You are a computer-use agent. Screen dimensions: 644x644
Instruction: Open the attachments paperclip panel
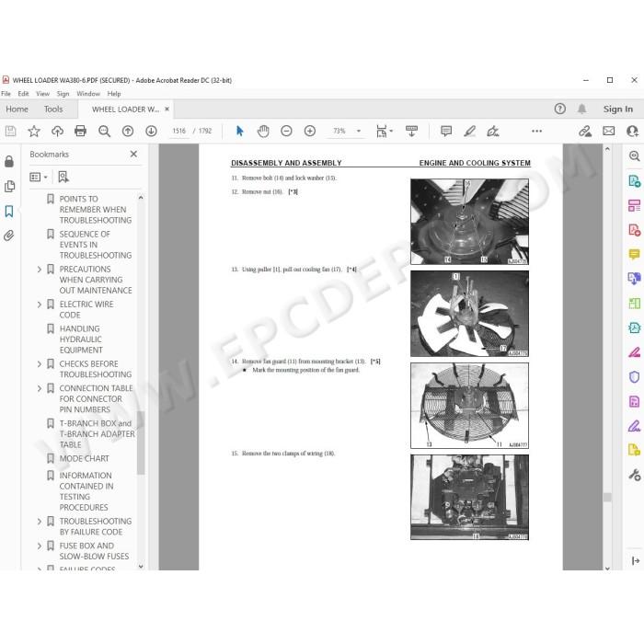(x=8, y=236)
